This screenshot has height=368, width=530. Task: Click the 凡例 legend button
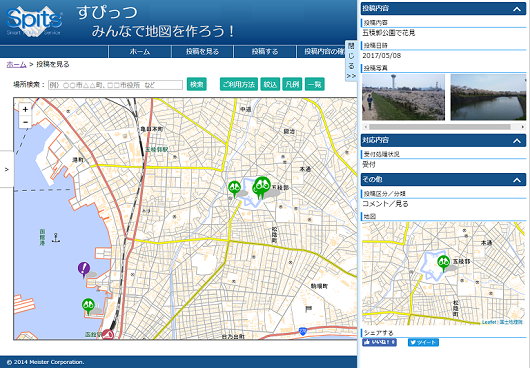[x=292, y=84]
